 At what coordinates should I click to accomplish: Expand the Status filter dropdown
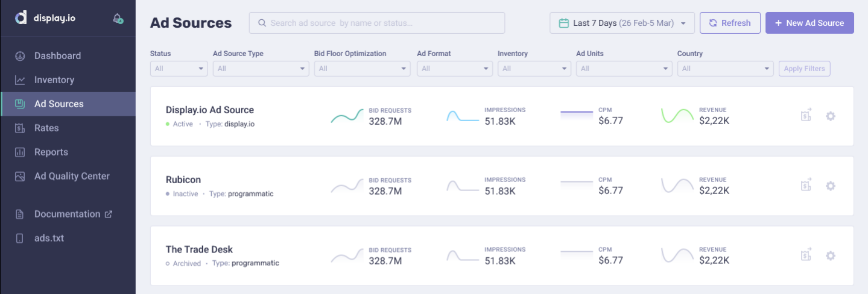[179, 69]
